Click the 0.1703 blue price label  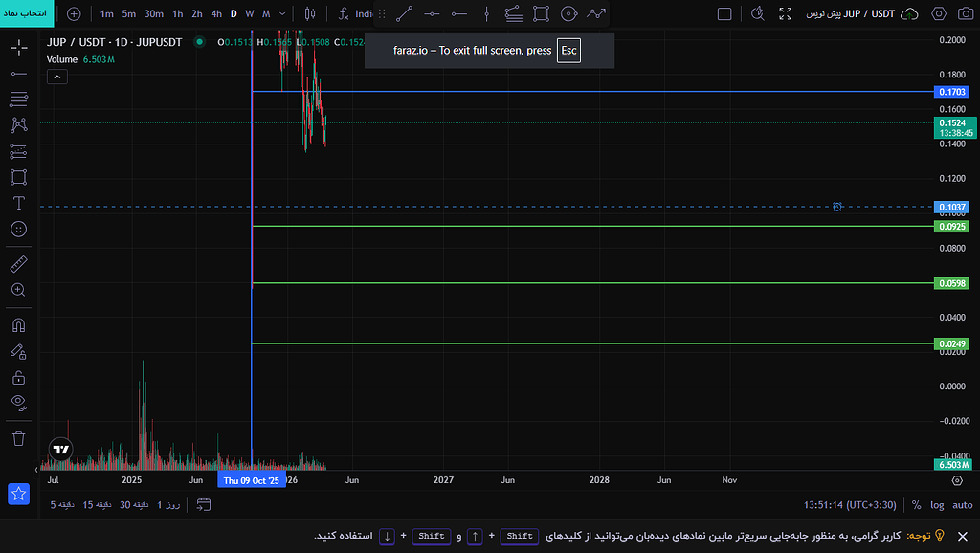951,92
